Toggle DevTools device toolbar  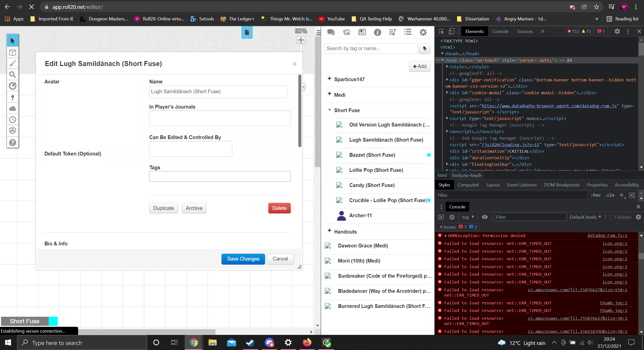coord(452,31)
